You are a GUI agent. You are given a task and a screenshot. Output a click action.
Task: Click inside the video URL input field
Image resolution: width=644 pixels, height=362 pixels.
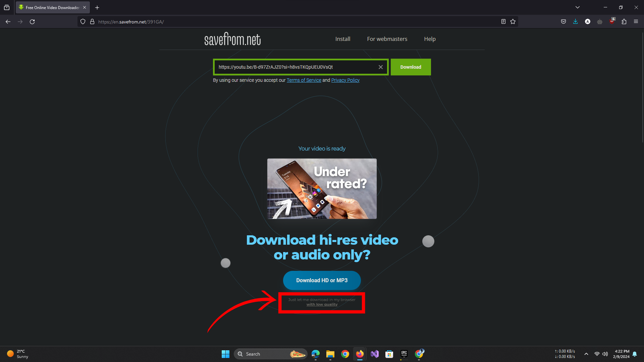coord(295,67)
